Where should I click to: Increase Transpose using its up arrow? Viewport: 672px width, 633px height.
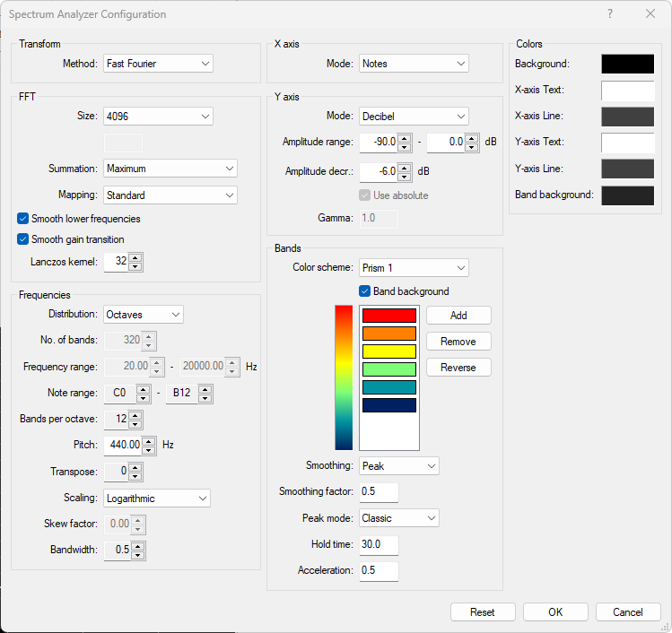pyautogui.click(x=135, y=467)
